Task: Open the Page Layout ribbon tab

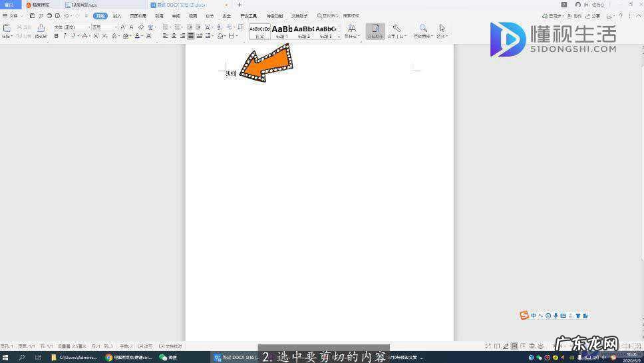Action: (138, 15)
